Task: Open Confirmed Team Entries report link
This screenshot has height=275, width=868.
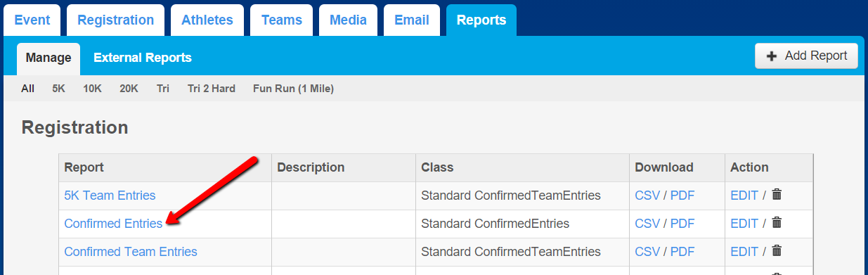Action: (131, 252)
